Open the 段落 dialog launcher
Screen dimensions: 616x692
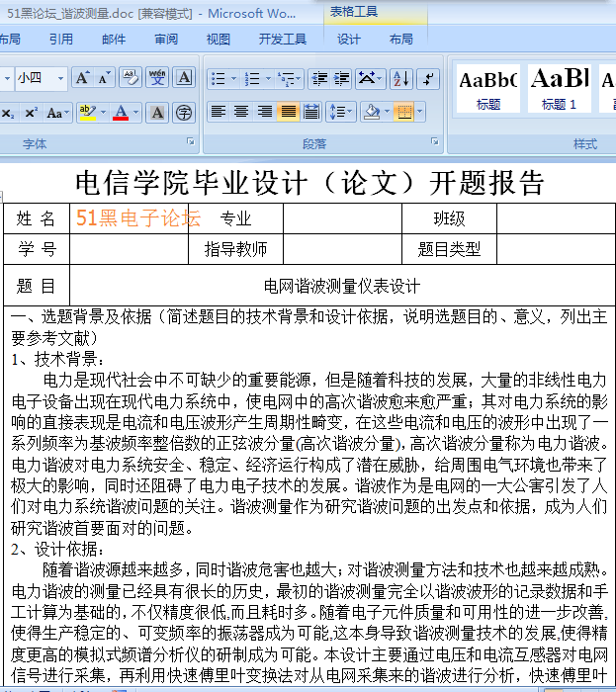point(435,141)
